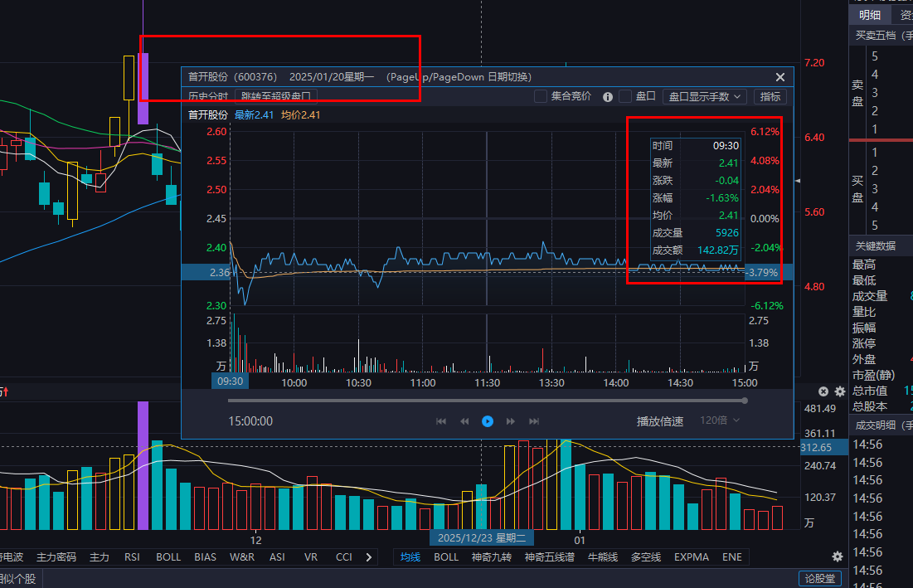Screen dimensions: 913x588
Task: Jump to start with skip-back icon
Action: [x=441, y=421]
